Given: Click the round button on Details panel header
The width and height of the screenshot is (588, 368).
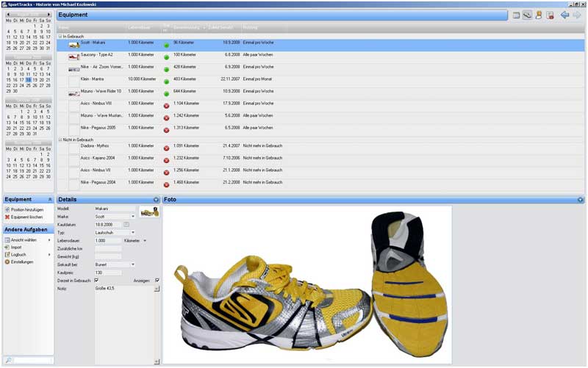Looking at the screenshot, I should (157, 200).
